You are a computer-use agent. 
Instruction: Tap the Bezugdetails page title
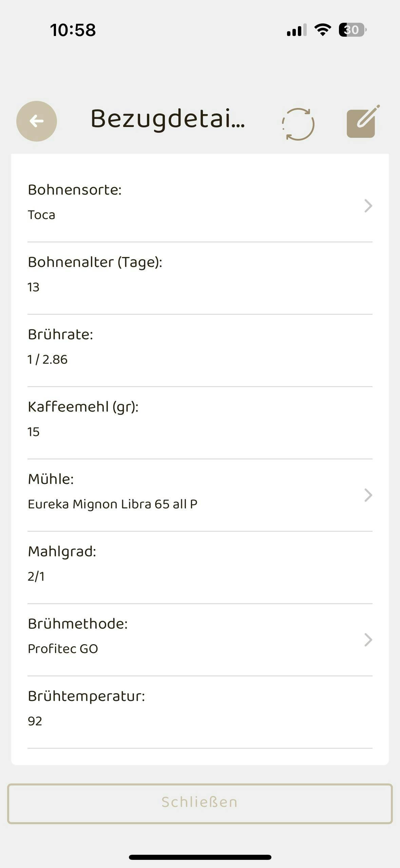[168, 120]
